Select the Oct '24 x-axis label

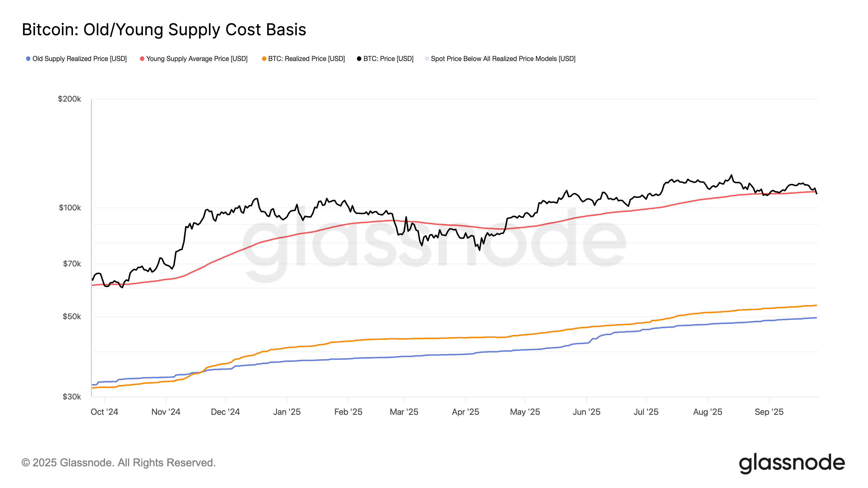104,412
